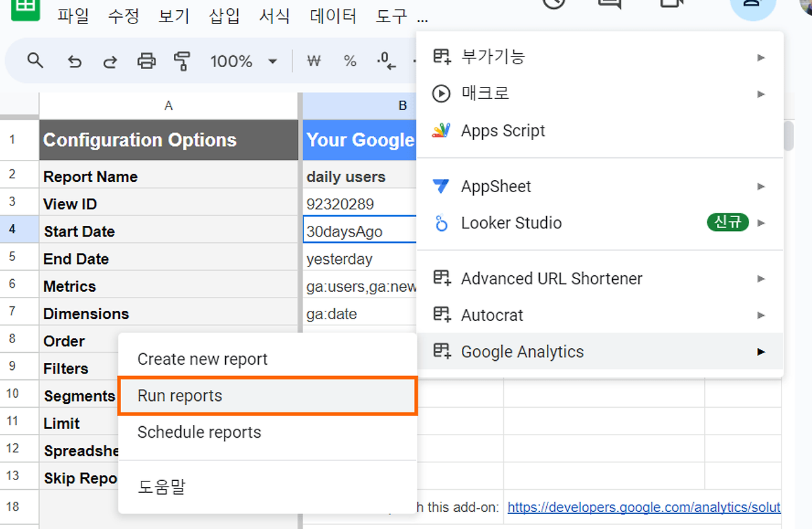
Task: Click the 매크로 play-circle icon
Action: [441, 94]
